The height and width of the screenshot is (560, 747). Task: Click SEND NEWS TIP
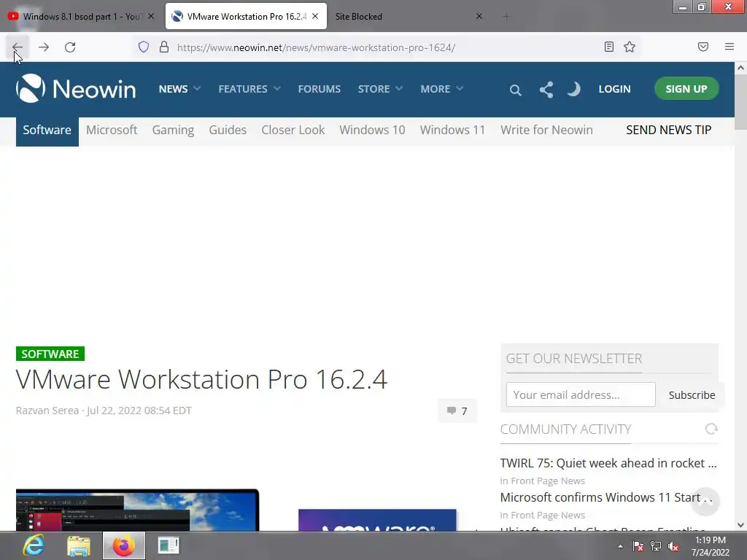668,130
